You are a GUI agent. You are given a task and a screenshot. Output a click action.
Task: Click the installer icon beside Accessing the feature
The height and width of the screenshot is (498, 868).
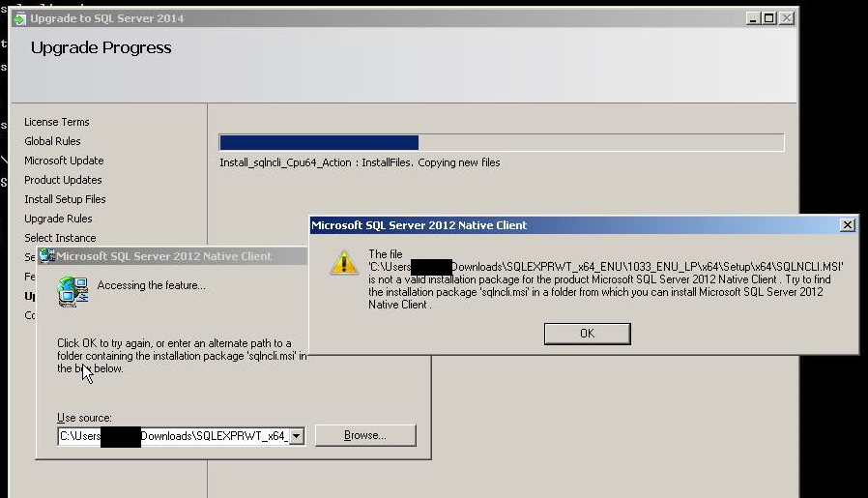(72, 292)
